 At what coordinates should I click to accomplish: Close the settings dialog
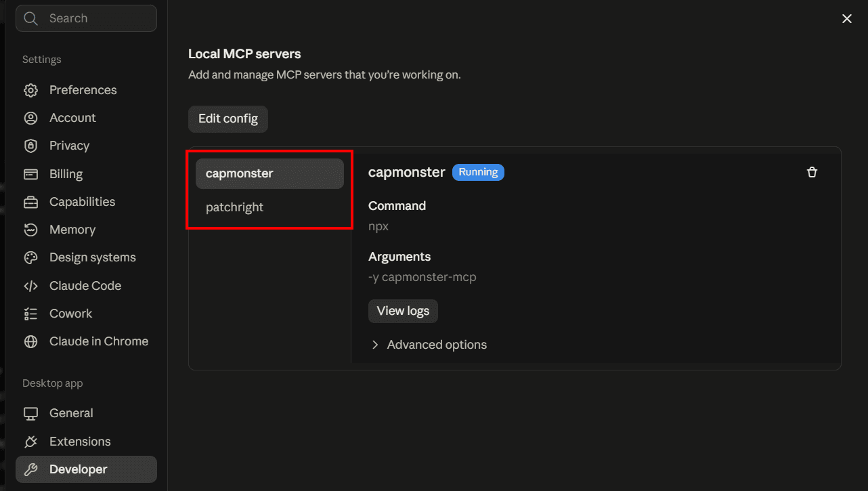pyautogui.click(x=846, y=19)
